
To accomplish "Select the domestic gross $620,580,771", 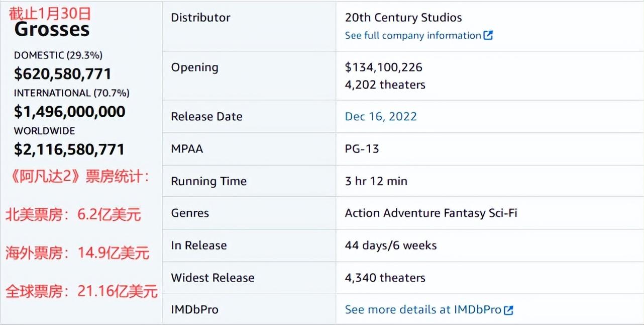I will 63,74.
